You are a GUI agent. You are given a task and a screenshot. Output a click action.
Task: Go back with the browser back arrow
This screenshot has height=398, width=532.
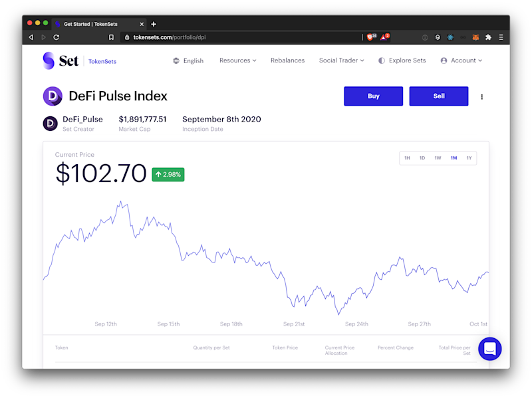(31, 37)
